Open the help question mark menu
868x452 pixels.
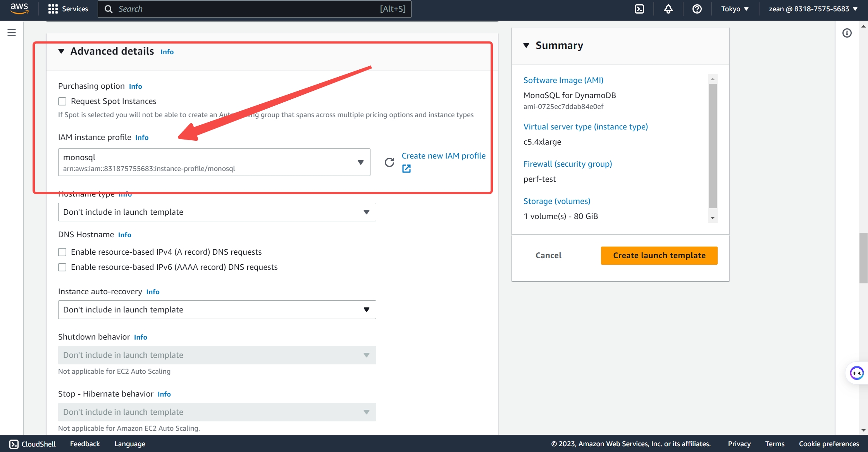(697, 9)
